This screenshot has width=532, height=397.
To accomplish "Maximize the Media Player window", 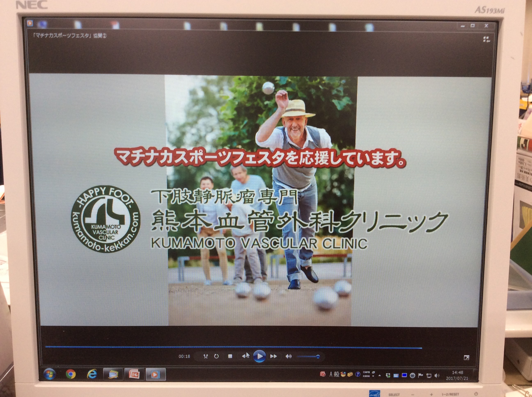I will [473, 26].
